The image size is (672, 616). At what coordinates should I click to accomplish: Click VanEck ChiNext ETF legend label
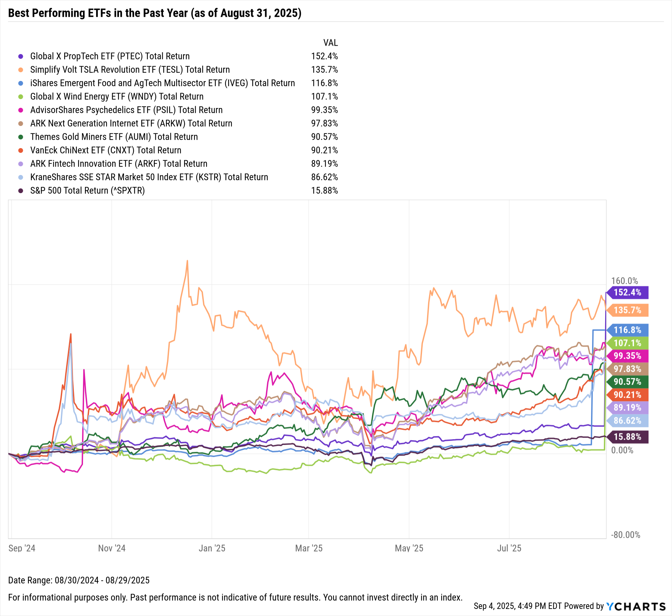coord(106,150)
